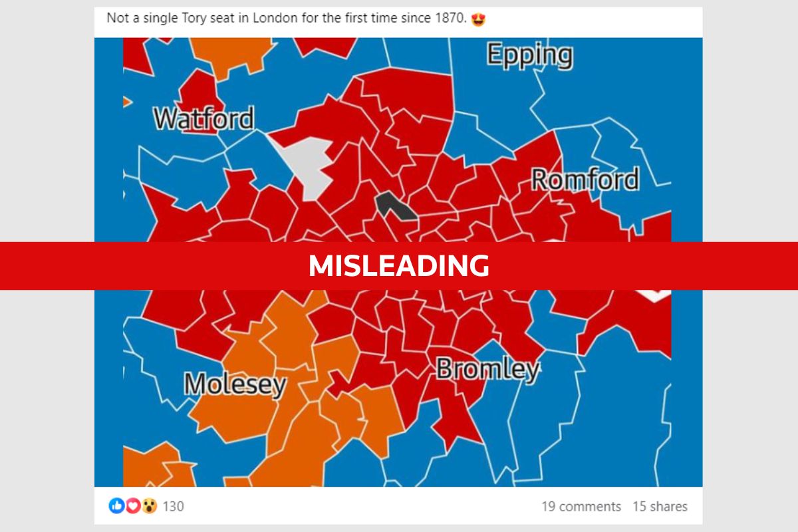Click the post caption about Tory seats
Image resolution: width=798 pixels, height=532 pixels.
[286, 20]
